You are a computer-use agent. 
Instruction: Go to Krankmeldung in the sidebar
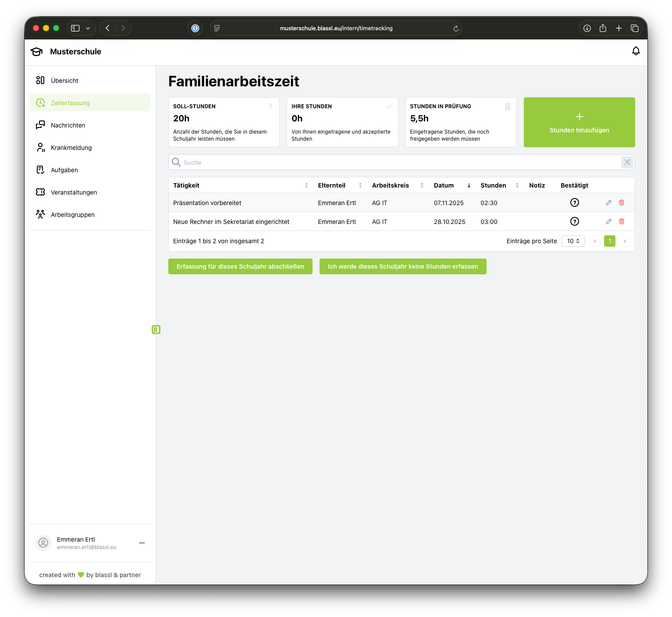pos(71,148)
